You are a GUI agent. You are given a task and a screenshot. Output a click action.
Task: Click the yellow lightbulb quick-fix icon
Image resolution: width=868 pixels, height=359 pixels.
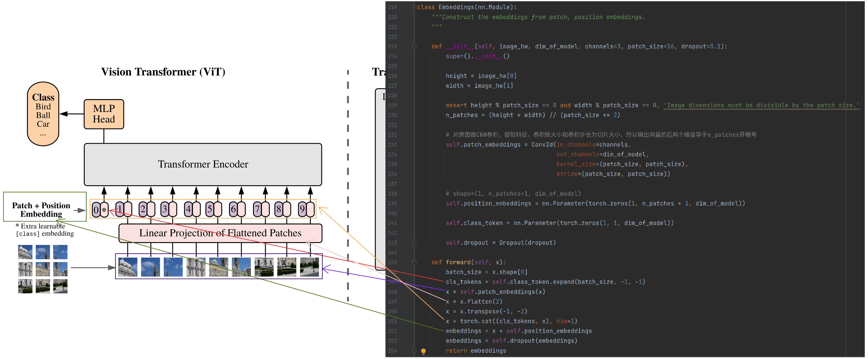(423, 351)
